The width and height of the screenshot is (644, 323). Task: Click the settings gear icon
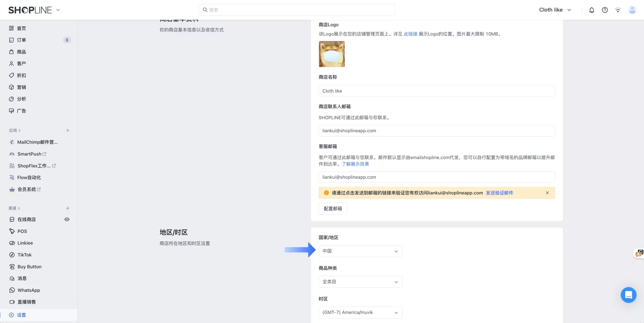(11, 315)
